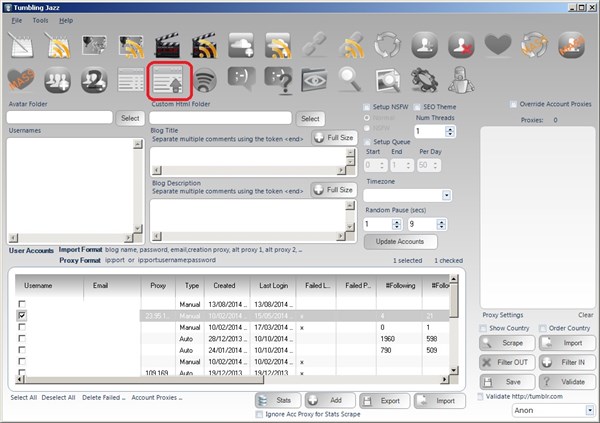This screenshot has width=600, height=423.
Task: Increase the Random Pause minimum value
Action: [x=397, y=222]
